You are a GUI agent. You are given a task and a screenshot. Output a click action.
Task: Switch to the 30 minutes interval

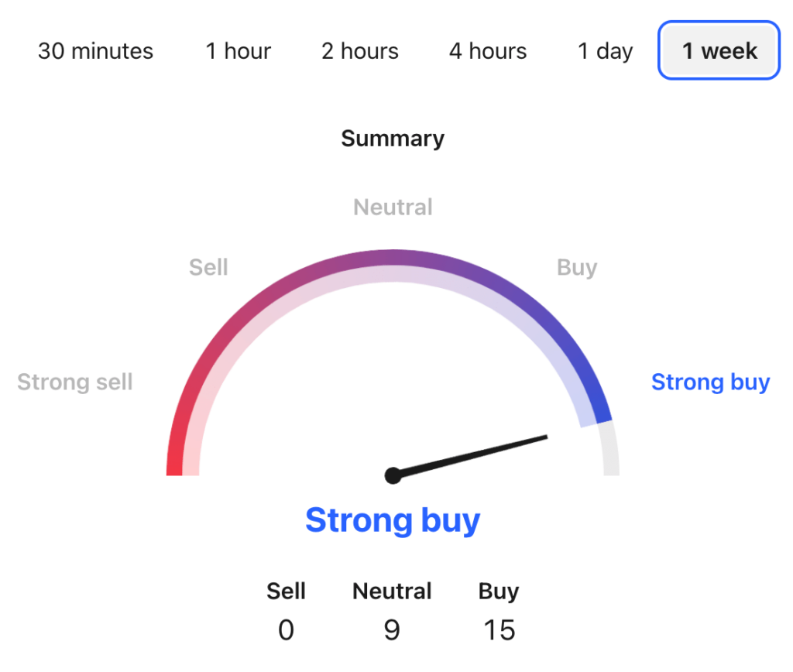(x=94, y=51)
